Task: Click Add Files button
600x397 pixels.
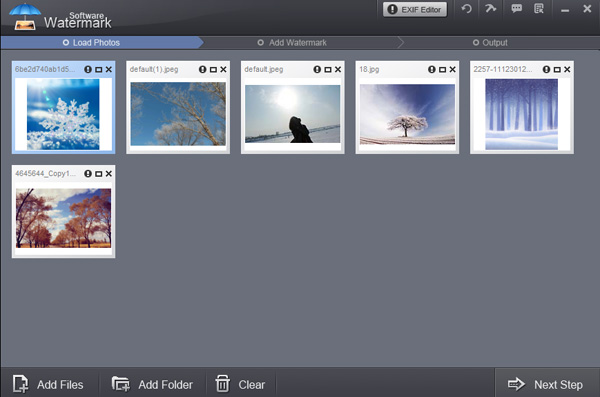Action: click(48, 384)
